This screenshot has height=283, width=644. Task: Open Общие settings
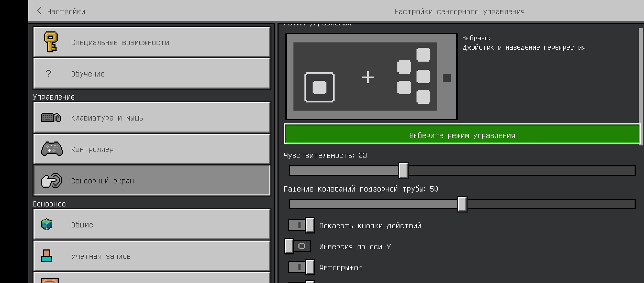click(152, 224)
